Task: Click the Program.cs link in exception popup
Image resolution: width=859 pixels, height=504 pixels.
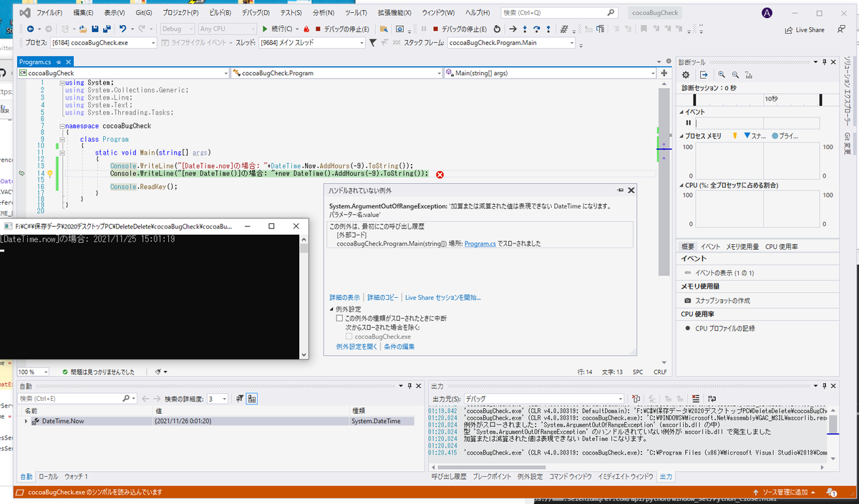Action: (x=480, y=243)
